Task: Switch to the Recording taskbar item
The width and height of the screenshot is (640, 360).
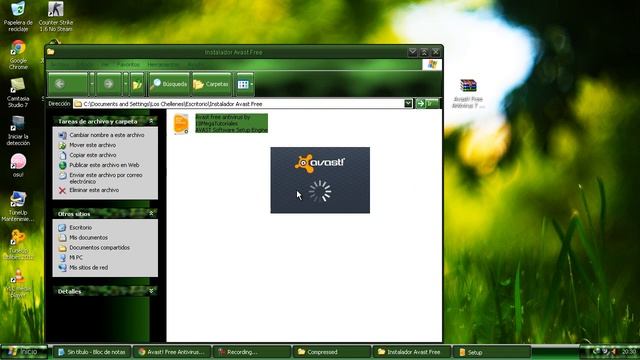Action: (x=251, y=352)
